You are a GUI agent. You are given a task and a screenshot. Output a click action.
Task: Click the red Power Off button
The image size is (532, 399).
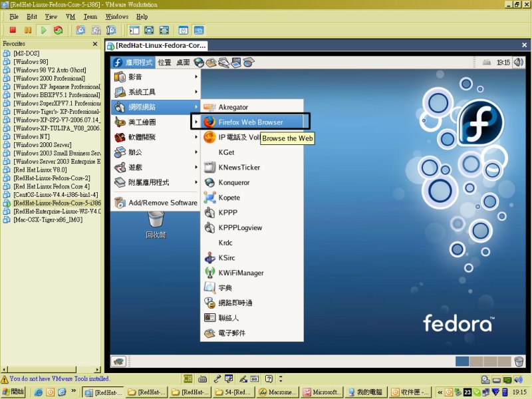coord(13,30)
